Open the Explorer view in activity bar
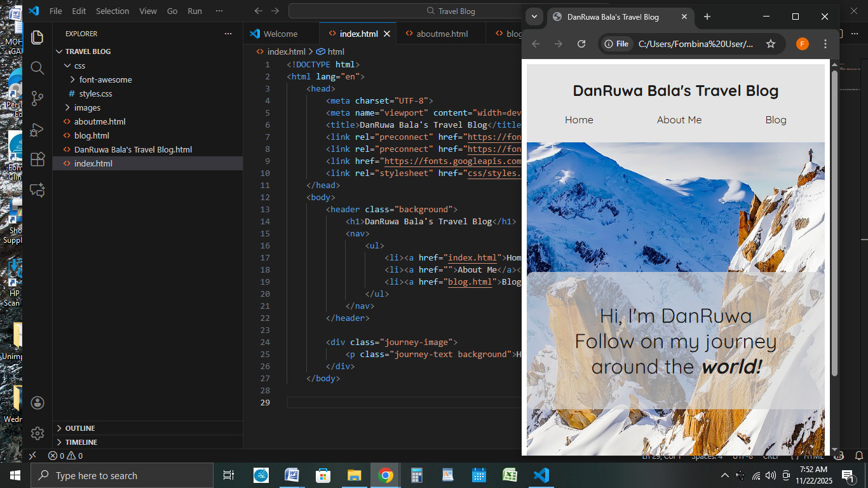Image resolution: width=868 pixels, height=488 pixels. click(x=37, y=37)
